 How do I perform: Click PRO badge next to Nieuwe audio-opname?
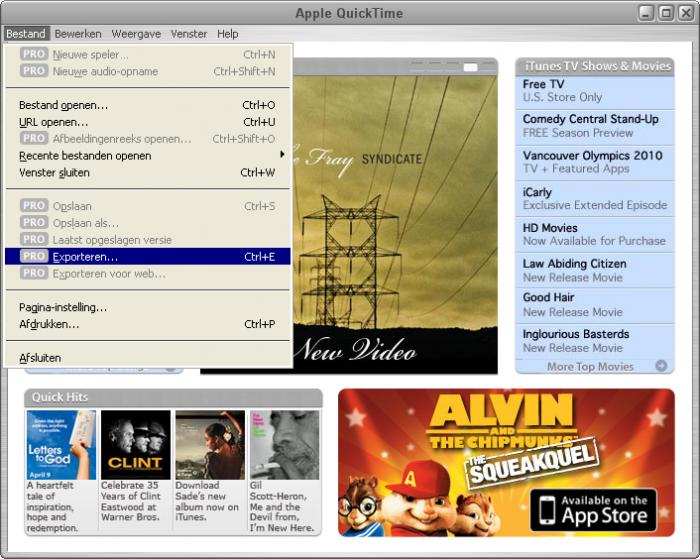tap(34, 71)
